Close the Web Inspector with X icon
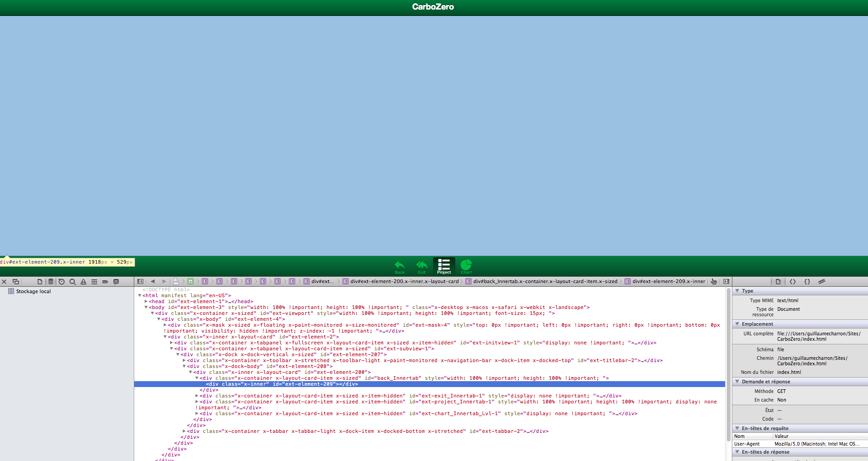 click(4, 282)
